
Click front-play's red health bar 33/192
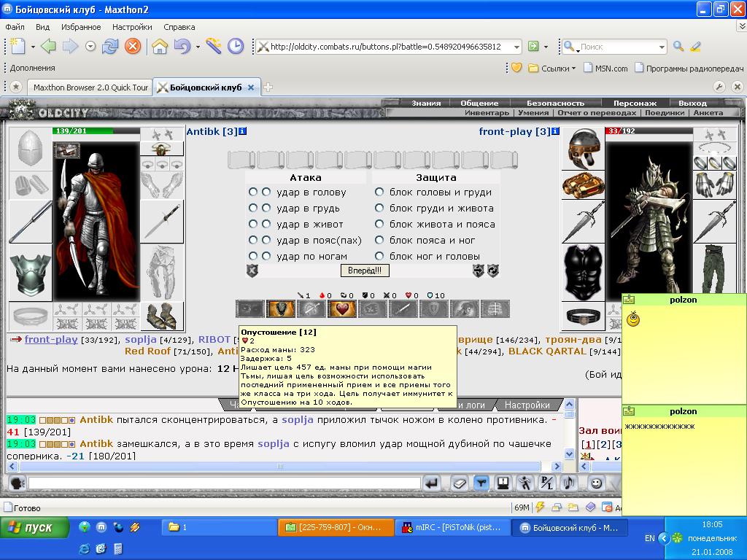tap(649, 131)
